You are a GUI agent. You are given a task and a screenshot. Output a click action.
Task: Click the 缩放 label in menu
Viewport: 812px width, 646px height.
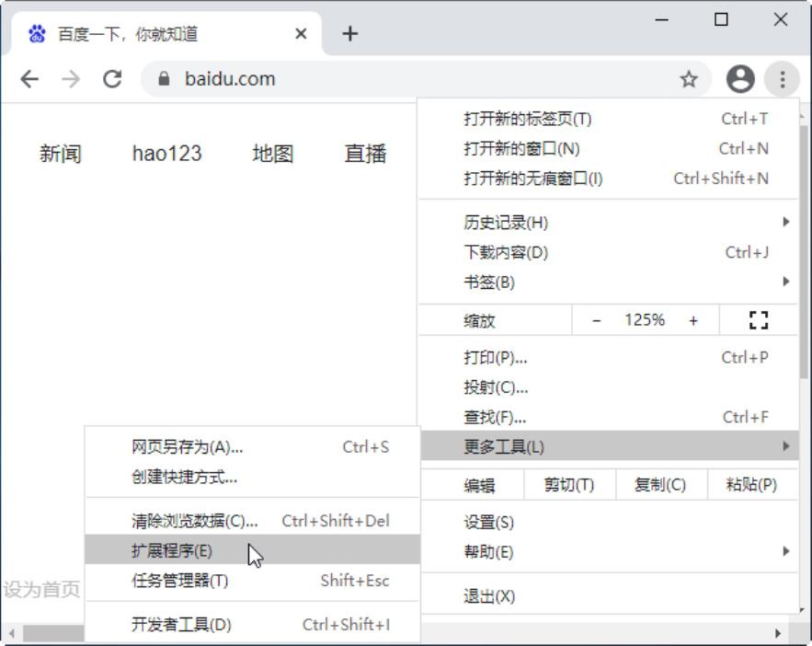coord(479,321)
